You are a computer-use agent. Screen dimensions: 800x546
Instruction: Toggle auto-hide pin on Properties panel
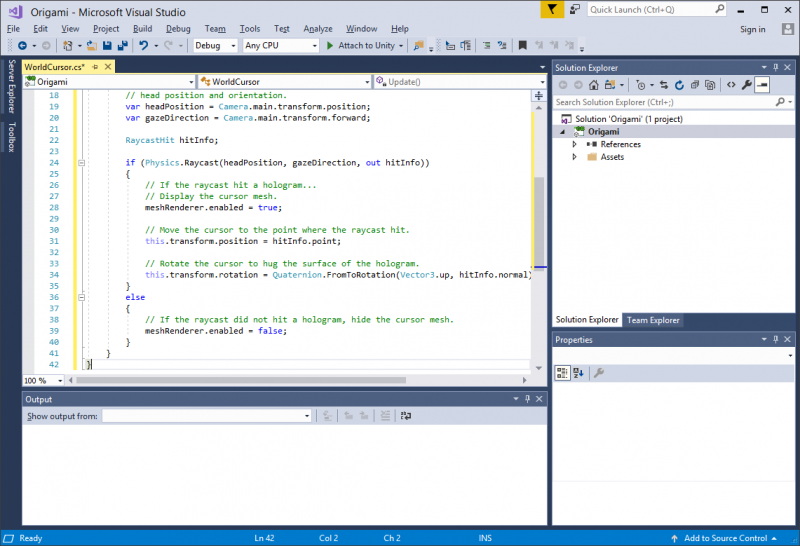coord(776,339)
